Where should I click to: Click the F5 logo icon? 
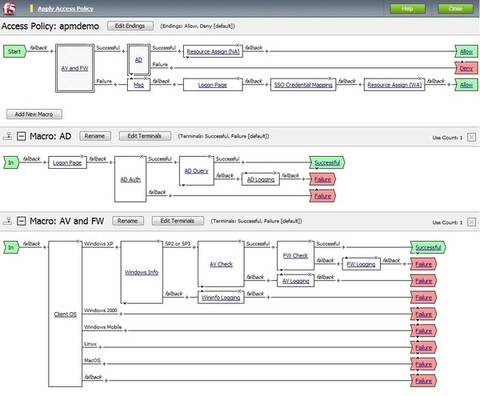pyautogui.click(x=9, y=8)
